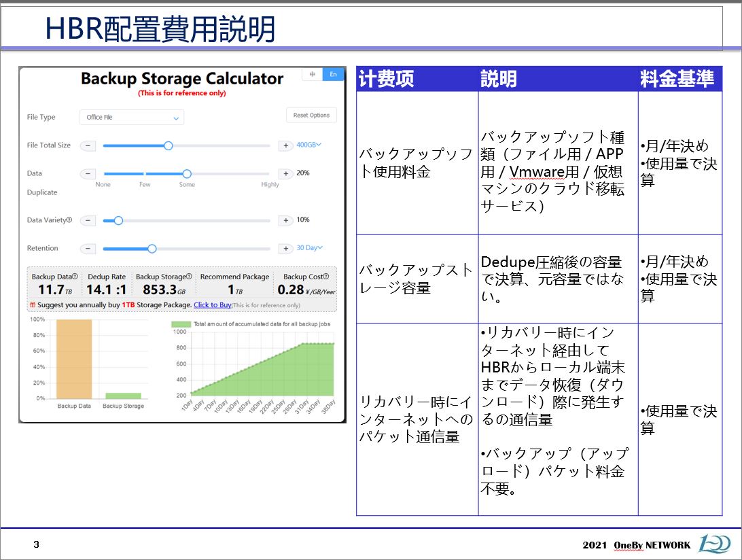Click the Backup Cost help icon
This screenshot has height=560, width=742.
point(325,277)
